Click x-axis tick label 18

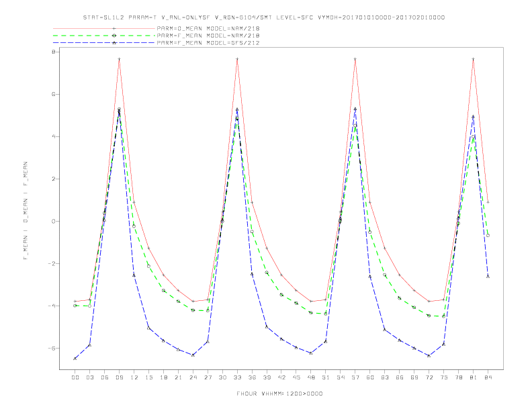[x=163, y=377]
